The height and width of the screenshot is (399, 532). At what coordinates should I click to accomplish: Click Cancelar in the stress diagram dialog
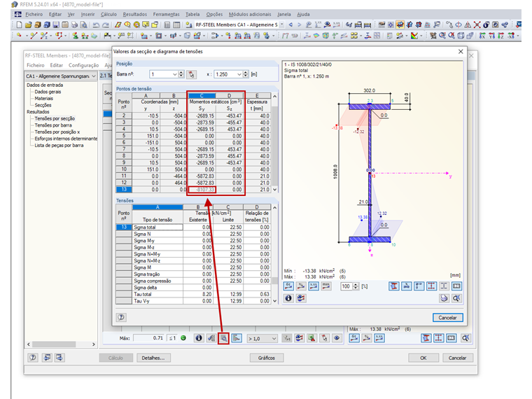pos(447,318)
